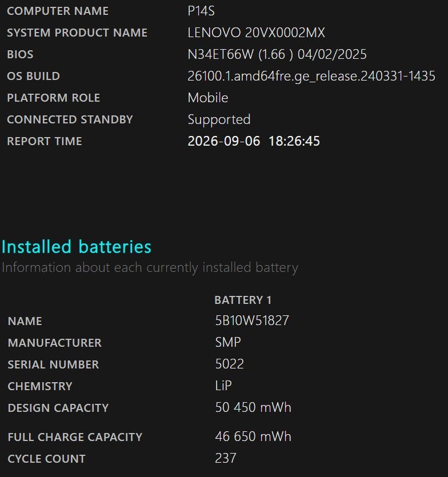Click the Platform Role value Mobile
Screen dimensions: 448x477
click(x=208, y=98)
